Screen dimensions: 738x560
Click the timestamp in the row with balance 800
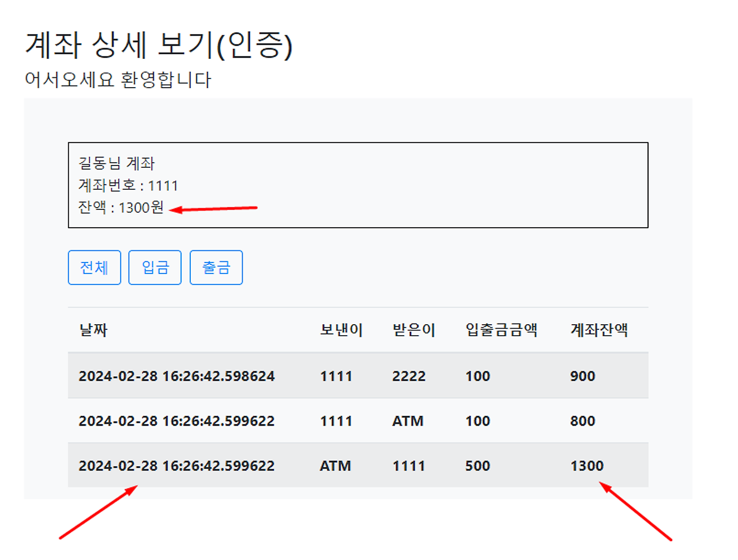(x=177, y=421)
